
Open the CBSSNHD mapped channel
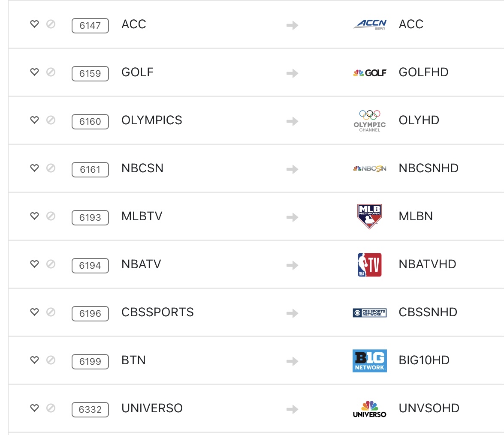pos(428,312)
